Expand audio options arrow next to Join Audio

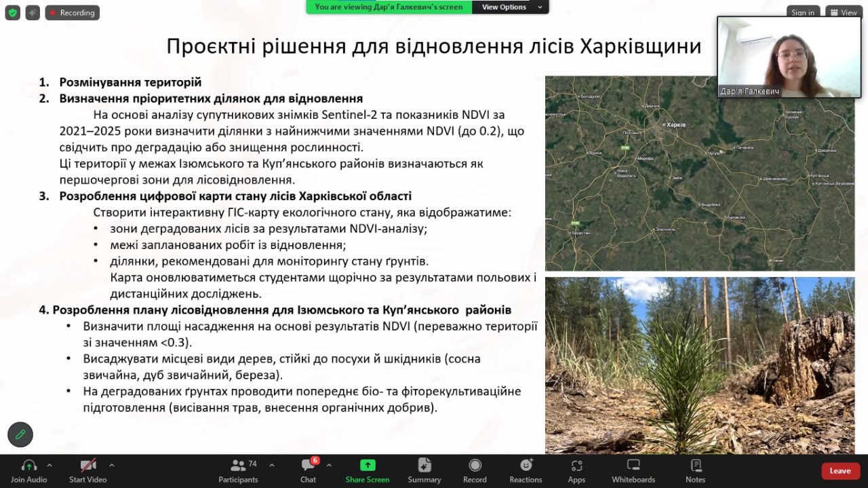pos(50,466)
